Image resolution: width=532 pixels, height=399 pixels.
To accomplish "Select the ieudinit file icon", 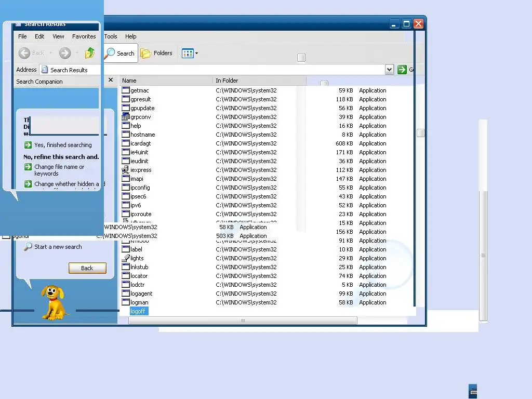I will coord(126,161).
